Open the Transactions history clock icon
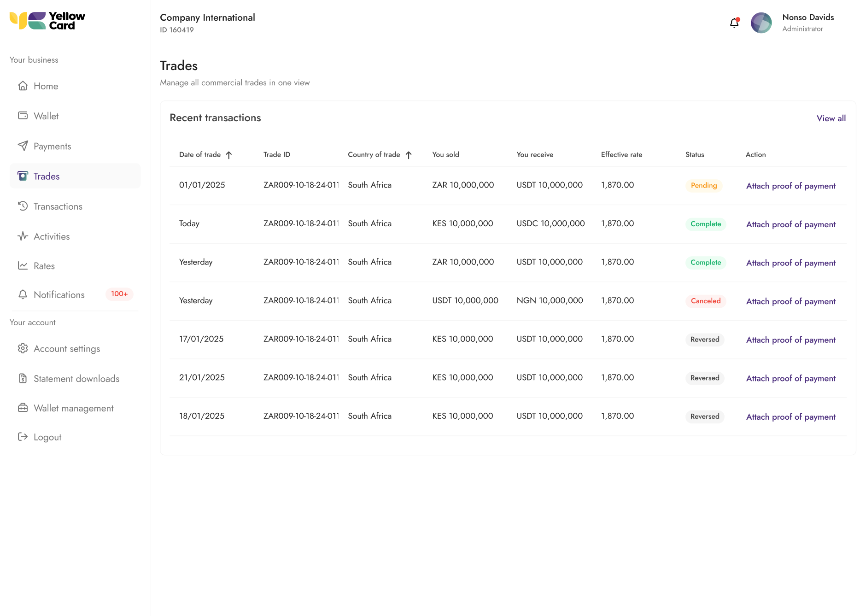 (23, 206)
